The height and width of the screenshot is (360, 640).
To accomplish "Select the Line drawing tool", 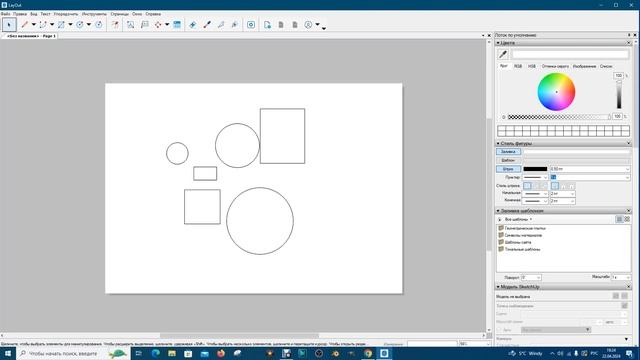I will 25,24.
